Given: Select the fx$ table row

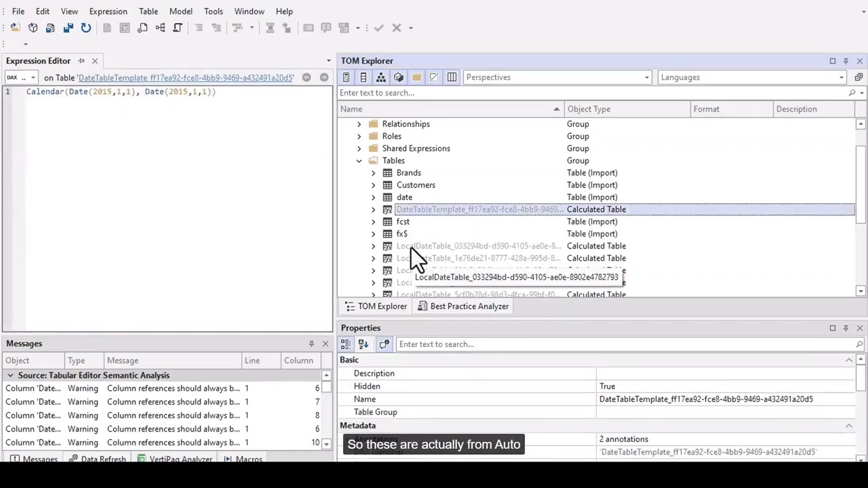Looking at the screenshot, I should click(597, 234).
